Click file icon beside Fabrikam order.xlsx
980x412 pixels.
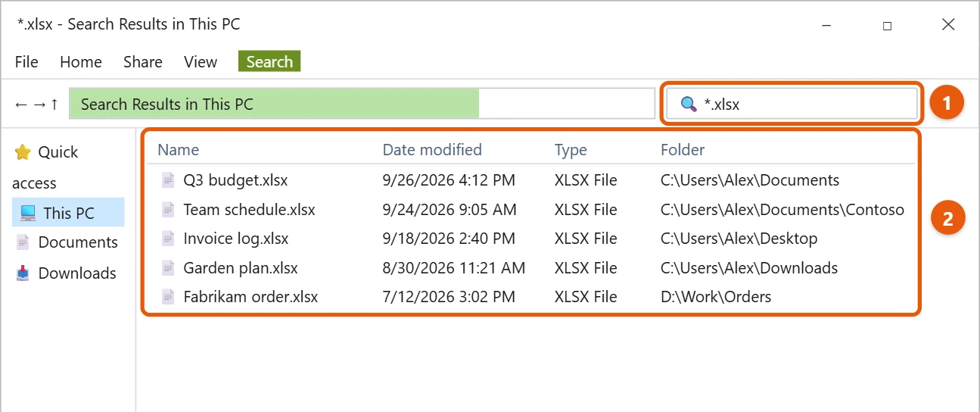(x=168, y=297)
